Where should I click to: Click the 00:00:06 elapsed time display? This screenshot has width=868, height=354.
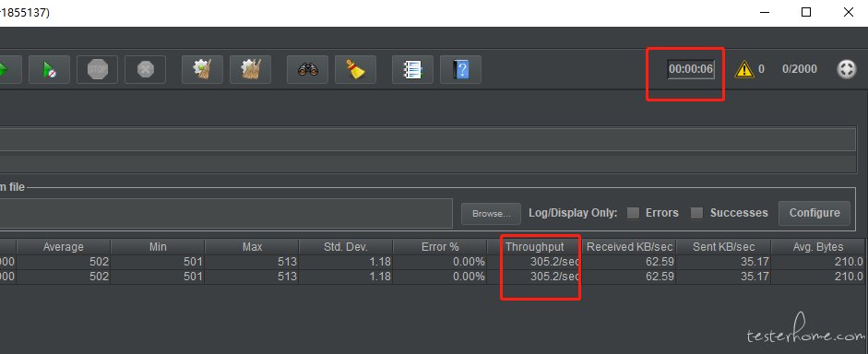[x=690, y=69]
